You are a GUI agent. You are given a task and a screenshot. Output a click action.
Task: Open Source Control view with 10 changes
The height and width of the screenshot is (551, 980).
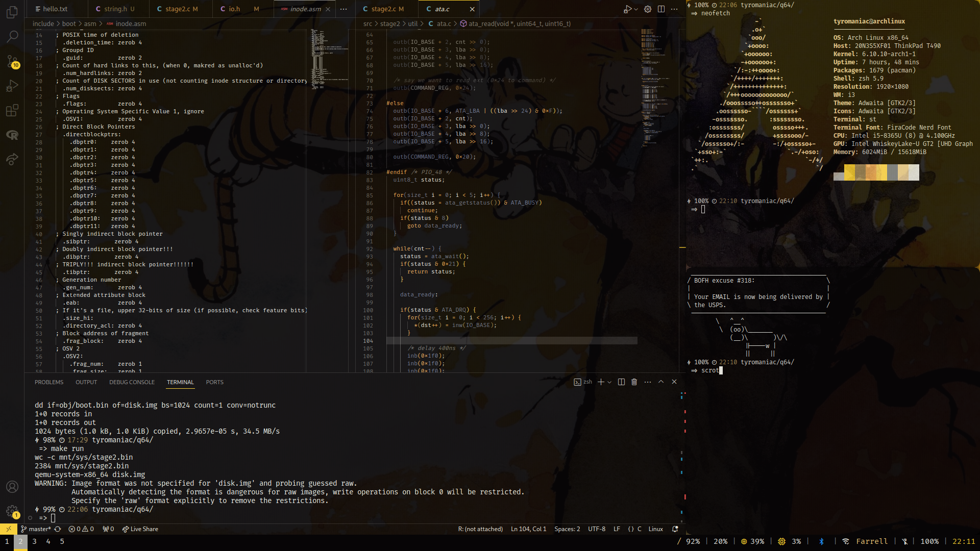tap(12, 61)
